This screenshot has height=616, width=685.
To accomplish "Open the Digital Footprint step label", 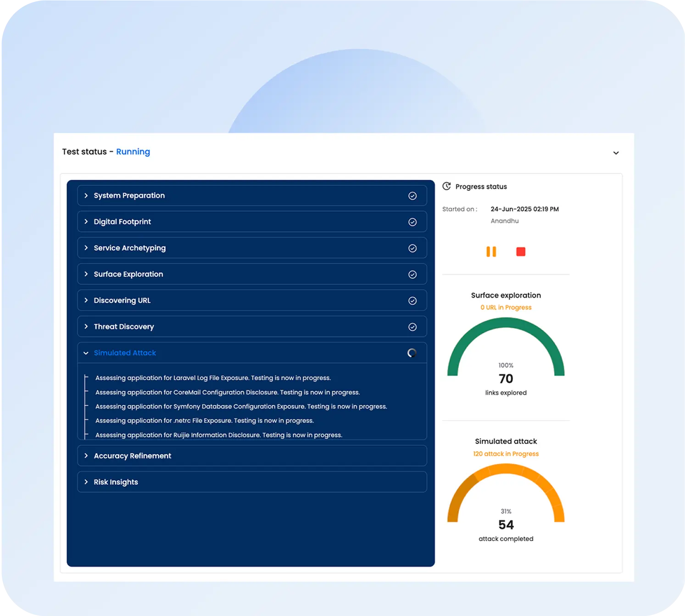I will tap(122, 222).
